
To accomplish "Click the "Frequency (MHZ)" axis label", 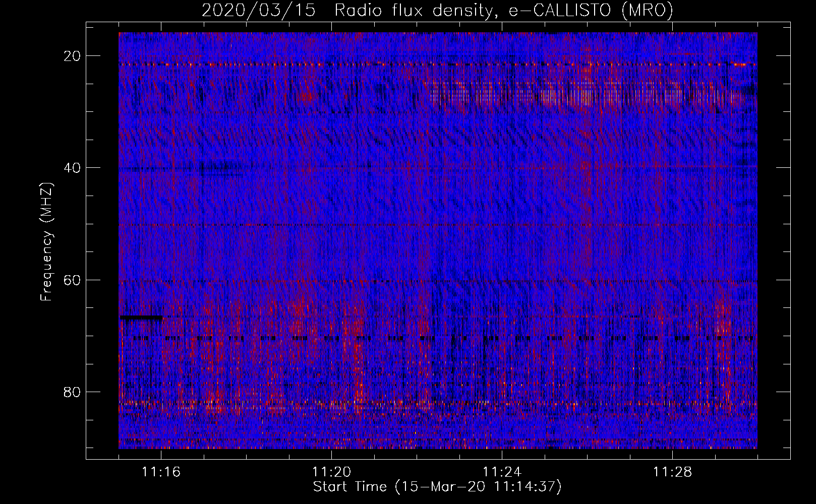I will click(46, 241).
